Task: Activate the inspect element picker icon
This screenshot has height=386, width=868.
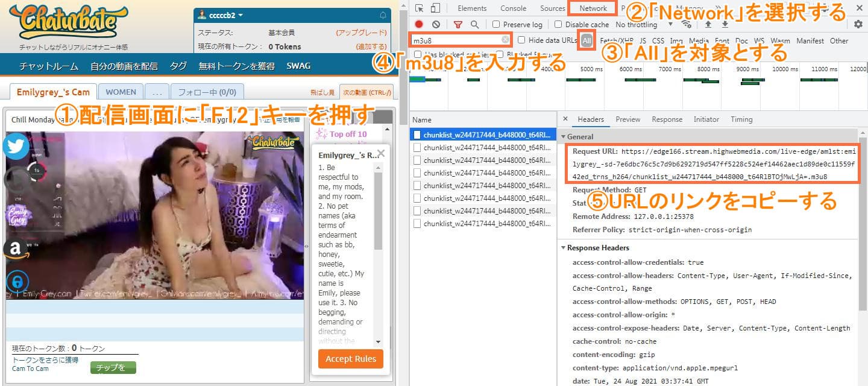Action: 420,8
